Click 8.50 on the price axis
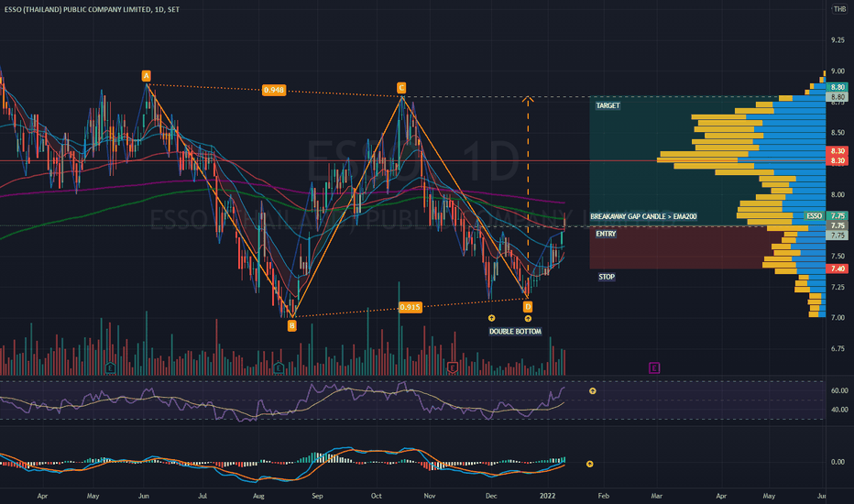Image resolution: width=854 pixels, height=504 pixels. [x=838, y=132]
